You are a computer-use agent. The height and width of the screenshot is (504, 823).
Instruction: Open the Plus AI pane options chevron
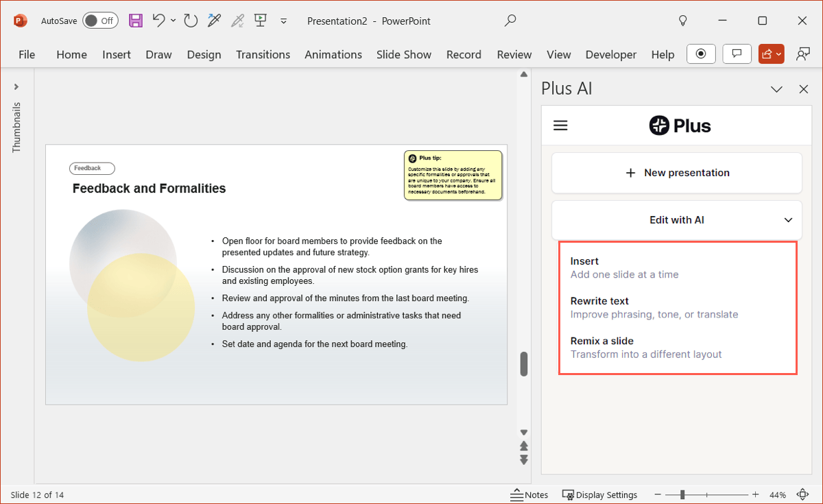coord(776,89)
